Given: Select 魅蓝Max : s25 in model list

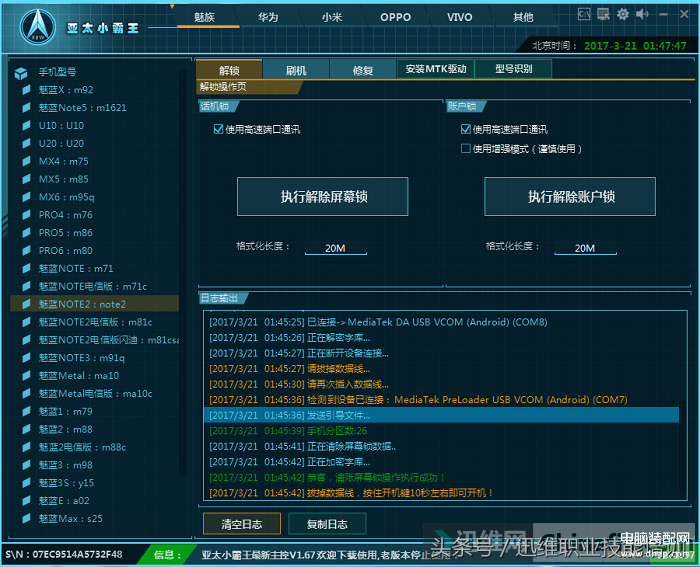Looking at the screenshot, I should pos(95,518).
